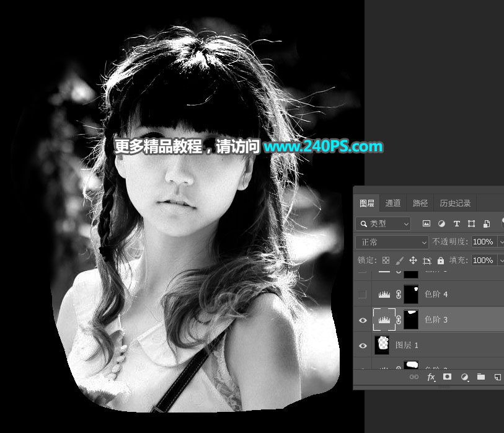
Task: Filter layers by shape layers icon
Action: click(471, 223)
